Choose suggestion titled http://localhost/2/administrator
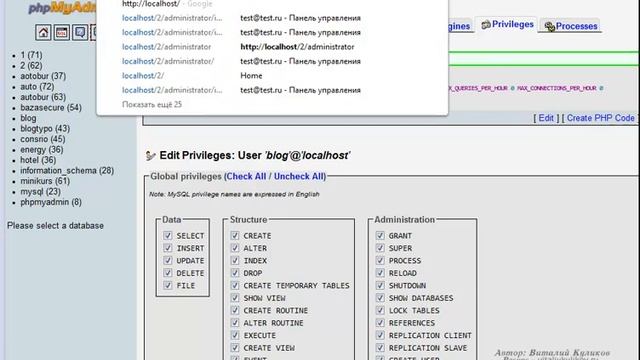640x360 pixels. 272,47
